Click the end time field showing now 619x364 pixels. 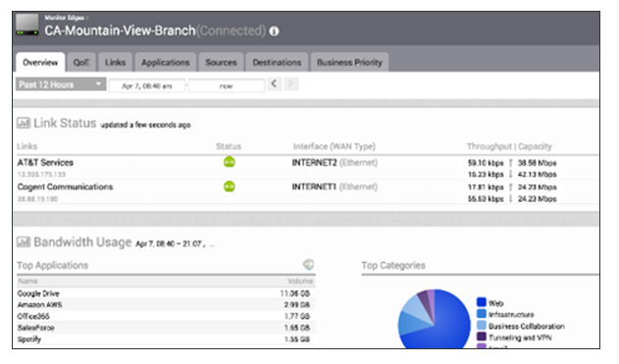[227, 85]
